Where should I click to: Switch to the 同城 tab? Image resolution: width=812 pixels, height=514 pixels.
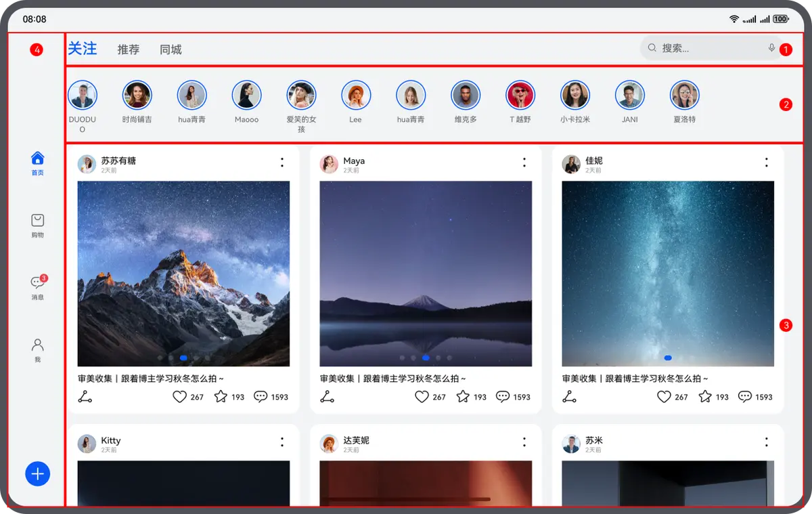[171, 49]
